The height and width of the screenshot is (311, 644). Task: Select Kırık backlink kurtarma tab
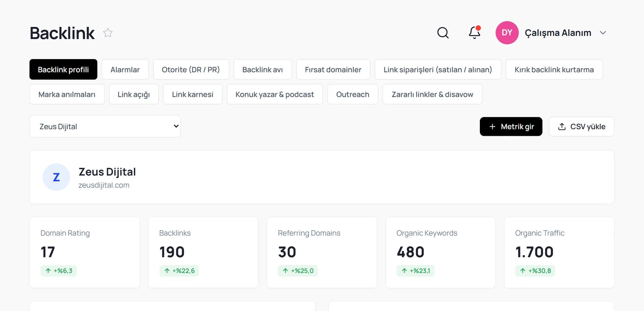coord(554,70)
